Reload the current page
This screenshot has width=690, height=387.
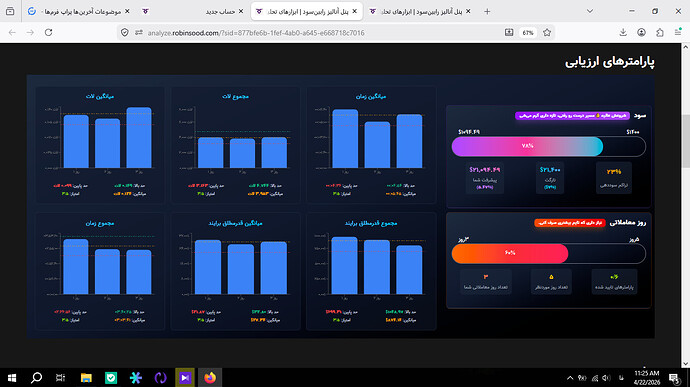click(x=48, y=33)
